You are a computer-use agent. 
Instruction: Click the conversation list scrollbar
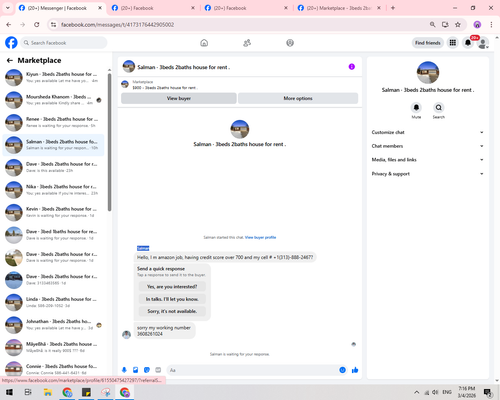109,142
